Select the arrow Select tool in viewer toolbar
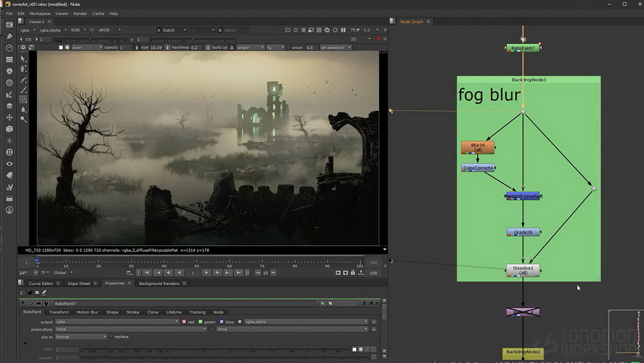 click(23, 59)
